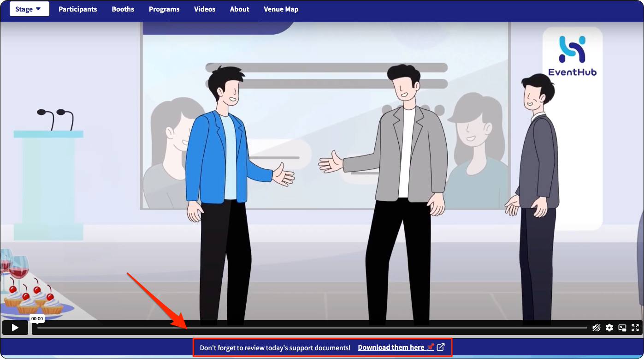Click the support documents reminder text
This screenshot has width=644, height=359.
point(275,347)
